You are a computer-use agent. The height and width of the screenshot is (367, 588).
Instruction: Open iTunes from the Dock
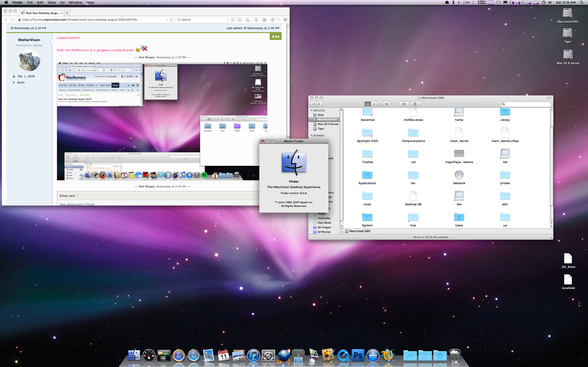[x=253, y=356]
